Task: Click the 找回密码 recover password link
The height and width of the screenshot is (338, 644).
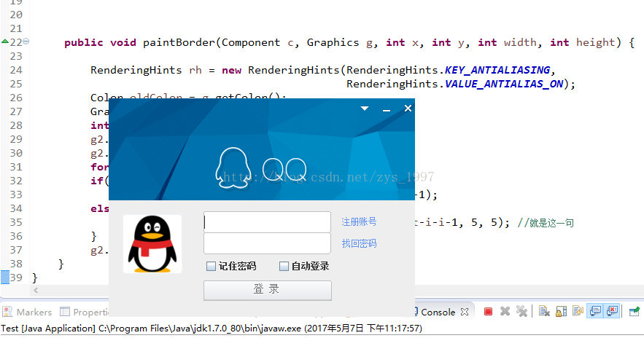Action: point(359,243)
